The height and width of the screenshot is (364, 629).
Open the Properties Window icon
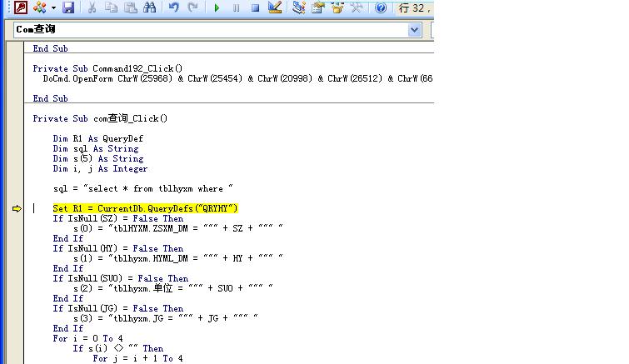(x=318, y=7)
